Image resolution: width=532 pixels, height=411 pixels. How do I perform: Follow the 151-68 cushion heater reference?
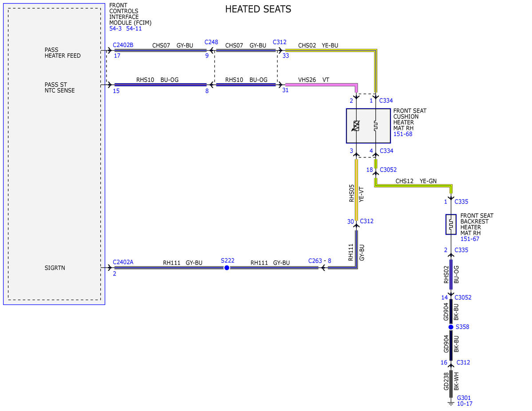pos(403,134)
